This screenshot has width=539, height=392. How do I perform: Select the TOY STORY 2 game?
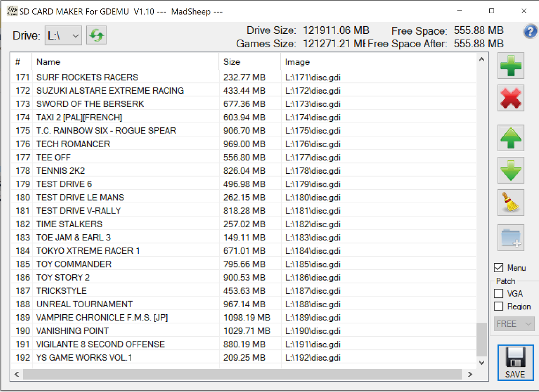(243, 277)
